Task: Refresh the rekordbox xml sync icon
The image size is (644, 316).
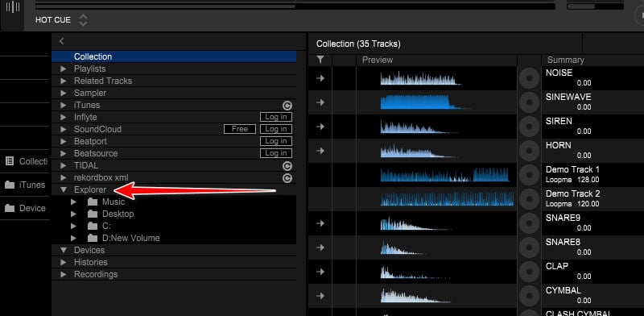Action: coord(287,178)
